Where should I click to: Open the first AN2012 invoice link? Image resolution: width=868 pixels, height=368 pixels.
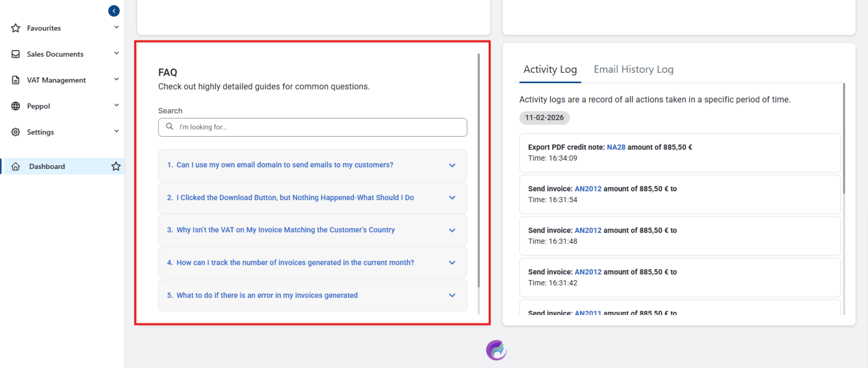pyautogui.click(x=588, y=188)
